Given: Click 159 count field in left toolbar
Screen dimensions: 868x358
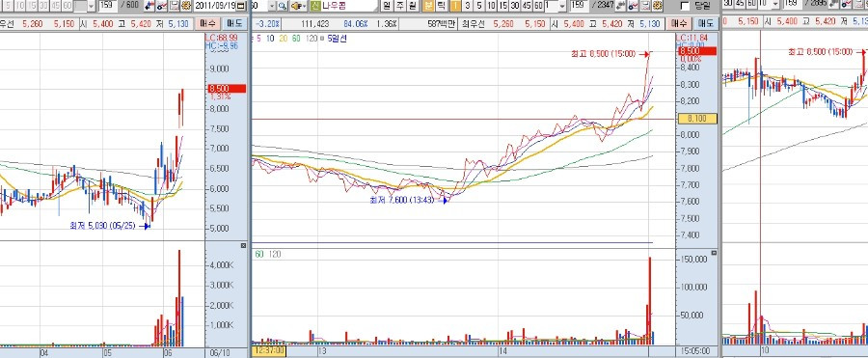Looking at the screenshot, I should click(x=108, y=6).
